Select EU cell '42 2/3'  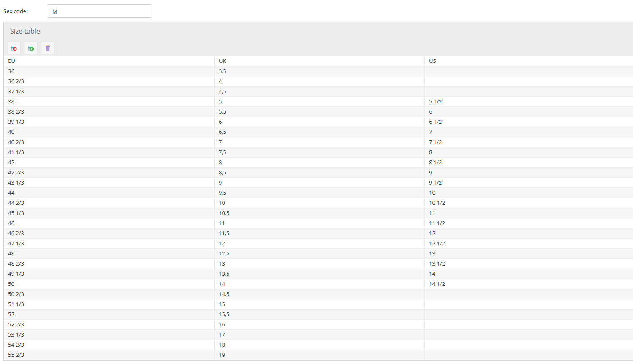tap(109, 172)
